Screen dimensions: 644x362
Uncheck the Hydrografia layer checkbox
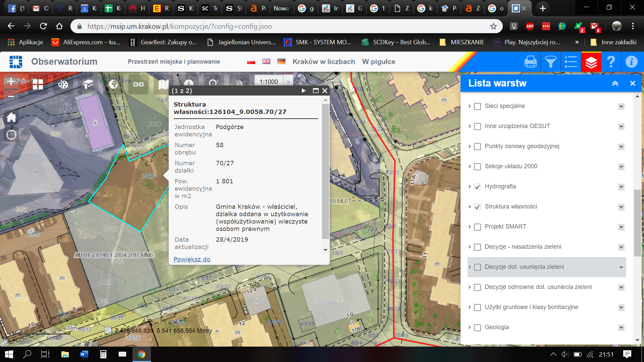(477, 187)
